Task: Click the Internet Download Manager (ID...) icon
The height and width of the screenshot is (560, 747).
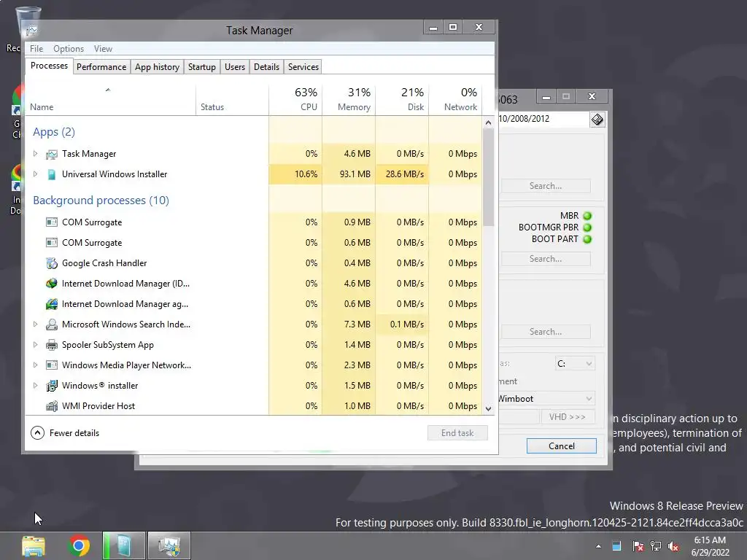Action: 52,284
